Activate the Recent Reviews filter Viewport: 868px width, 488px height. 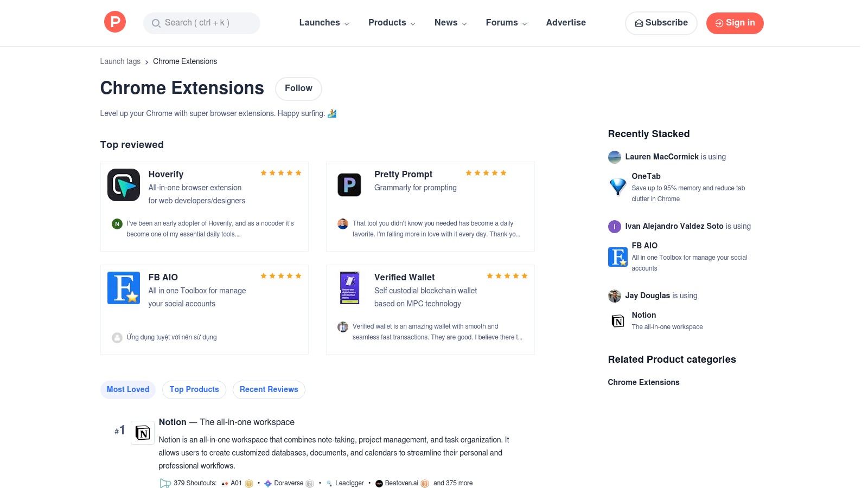point(269,389)
